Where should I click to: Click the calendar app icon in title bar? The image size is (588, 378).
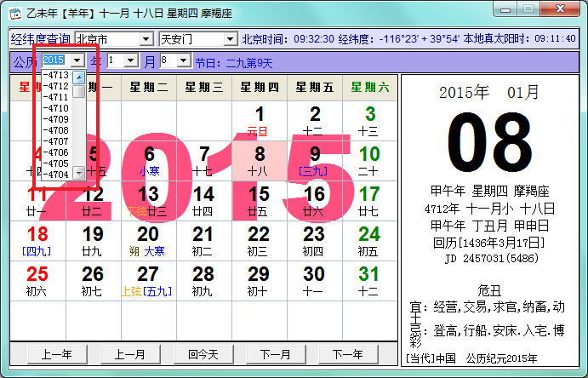15,13
